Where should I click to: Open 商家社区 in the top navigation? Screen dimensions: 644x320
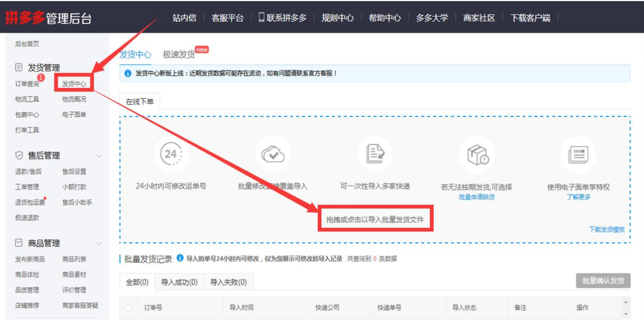click(479, 18)
